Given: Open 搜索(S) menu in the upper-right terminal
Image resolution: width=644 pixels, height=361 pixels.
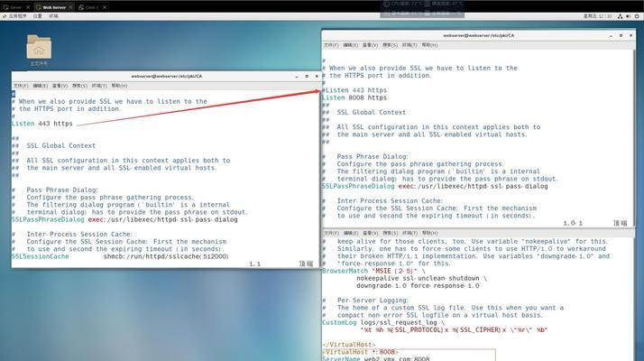Looking at the screenshot, I should tap(391, 45).
